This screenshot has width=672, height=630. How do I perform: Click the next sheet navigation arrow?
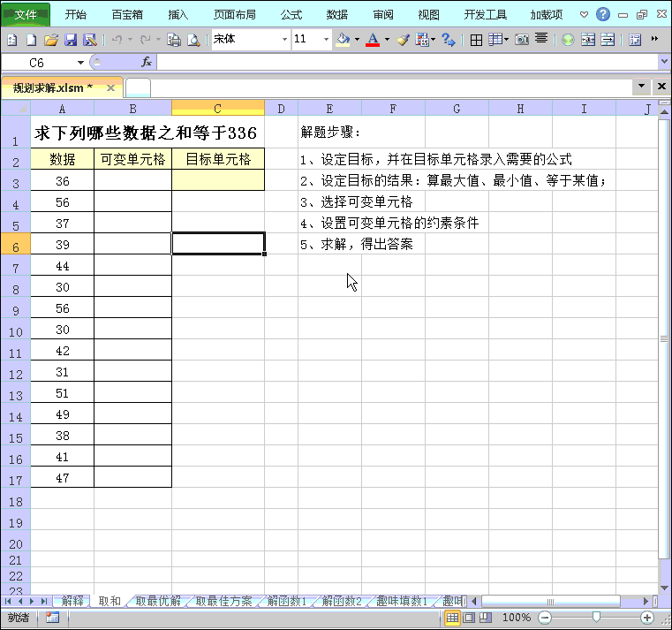31,601
